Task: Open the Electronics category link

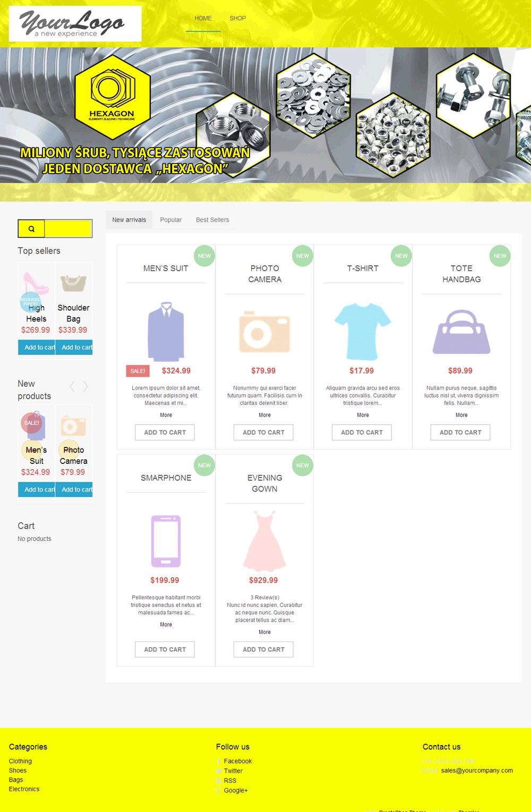Action: 24,789
